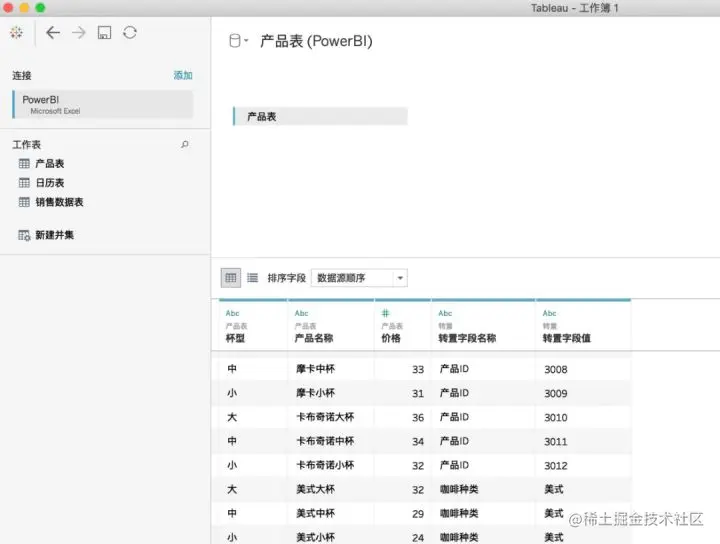The height and width of the screenshot is (544, 720).
Task: Change 杯型 column Abc data type
Action: coord(232,313)
